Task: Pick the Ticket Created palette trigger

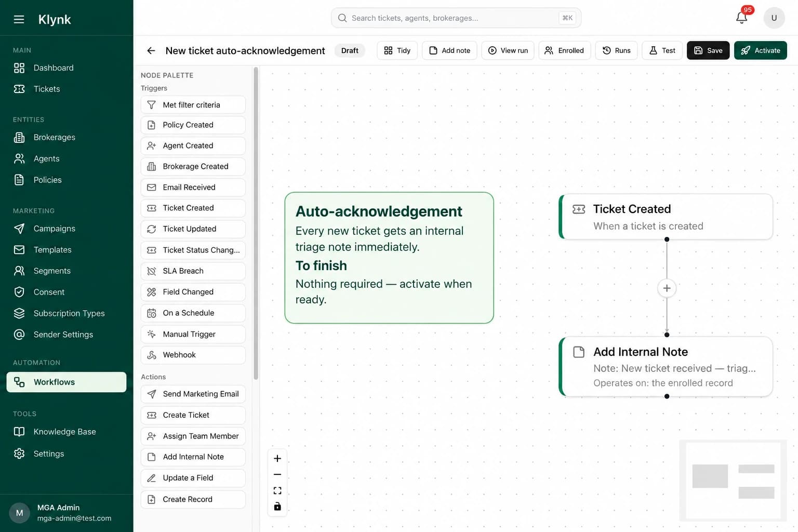Action: [193, 208]
